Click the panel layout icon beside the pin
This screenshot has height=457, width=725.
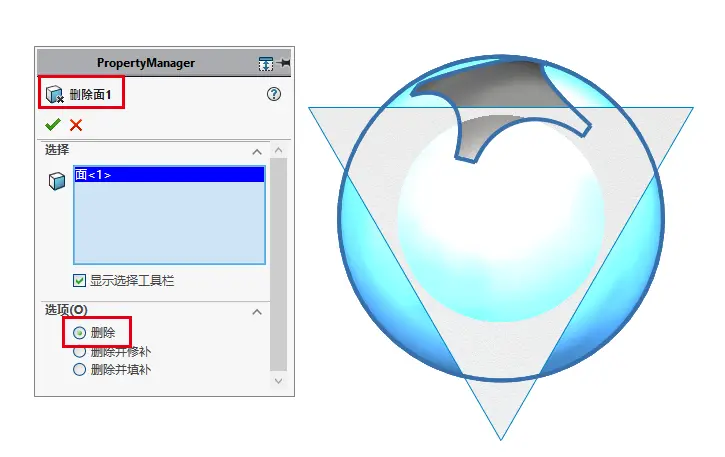(x=266, y=64)
